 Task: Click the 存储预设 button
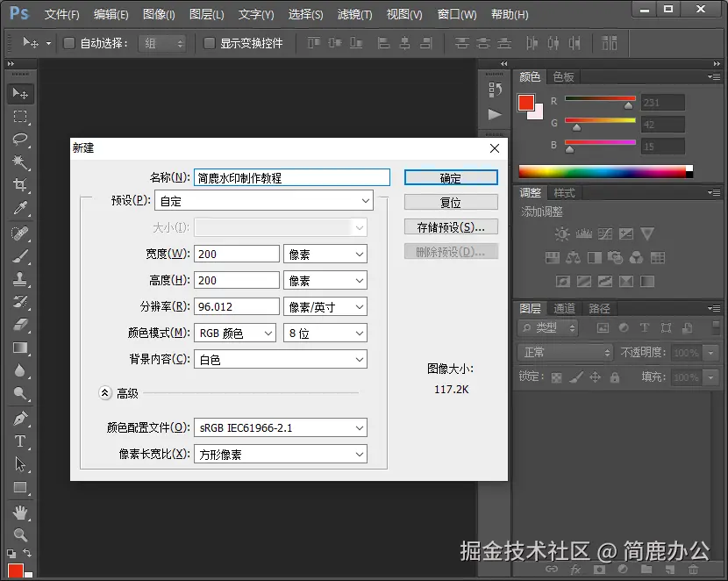[x=451, y=226]
